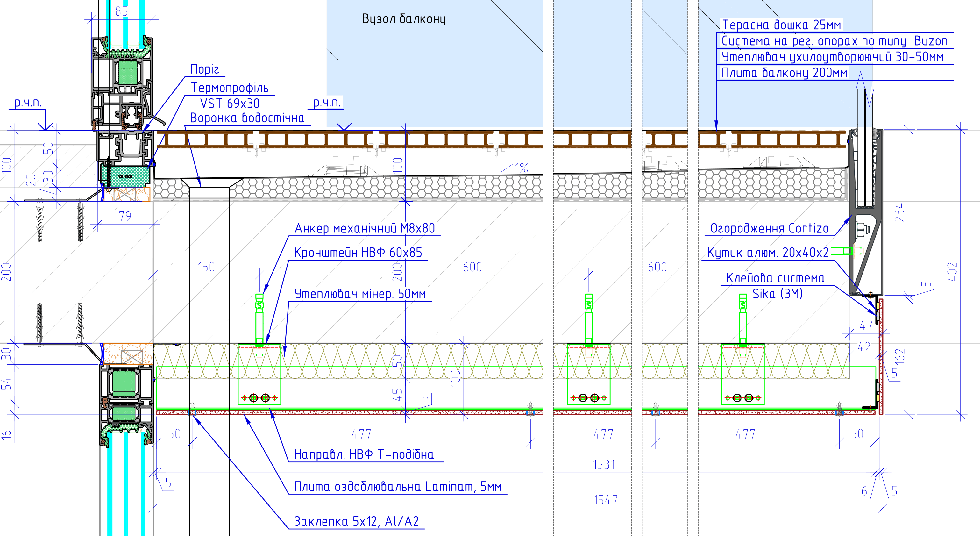This screenshot has height=536, width=980.
Task: Select the "Анкер механічний М8х80" label
Action: tap(365, 228)
